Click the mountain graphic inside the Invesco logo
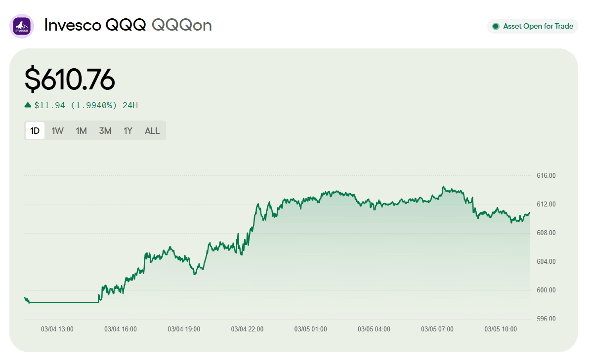 coord(22,24)
